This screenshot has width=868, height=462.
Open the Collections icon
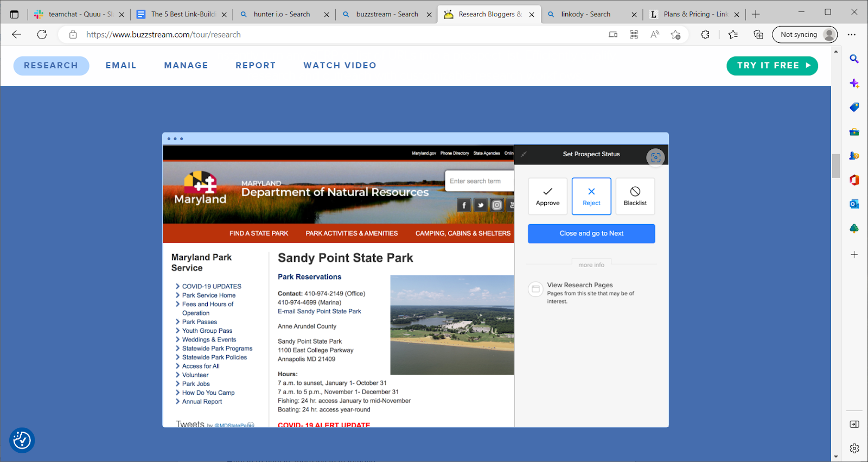(758, 34)
